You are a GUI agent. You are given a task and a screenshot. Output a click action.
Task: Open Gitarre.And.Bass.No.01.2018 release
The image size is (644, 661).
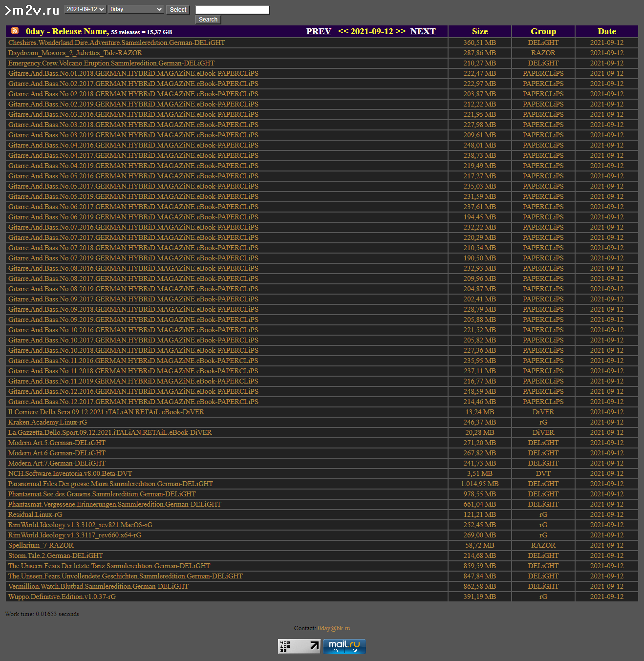(x=133, y=73)
